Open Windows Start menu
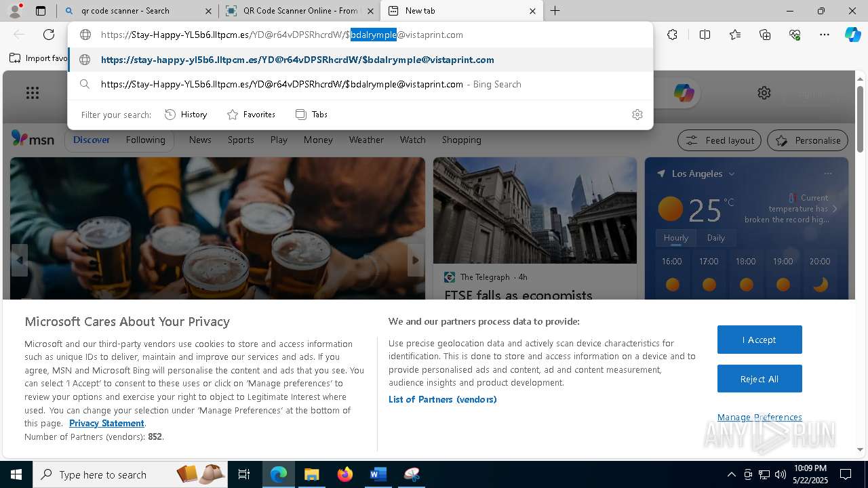This screenshot has width=868, height=488. (16, 474)
